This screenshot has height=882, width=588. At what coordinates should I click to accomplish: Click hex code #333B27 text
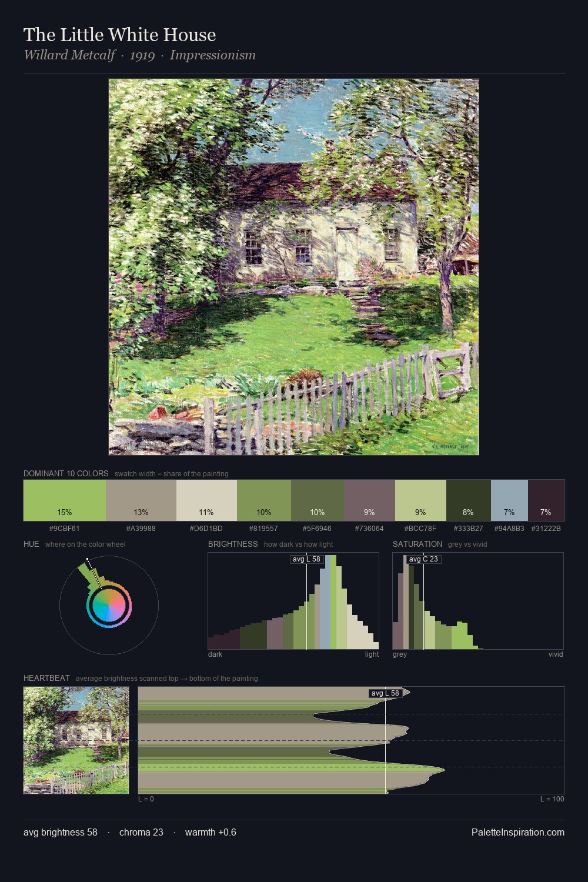pyautogui.click(x=469, y=528)
